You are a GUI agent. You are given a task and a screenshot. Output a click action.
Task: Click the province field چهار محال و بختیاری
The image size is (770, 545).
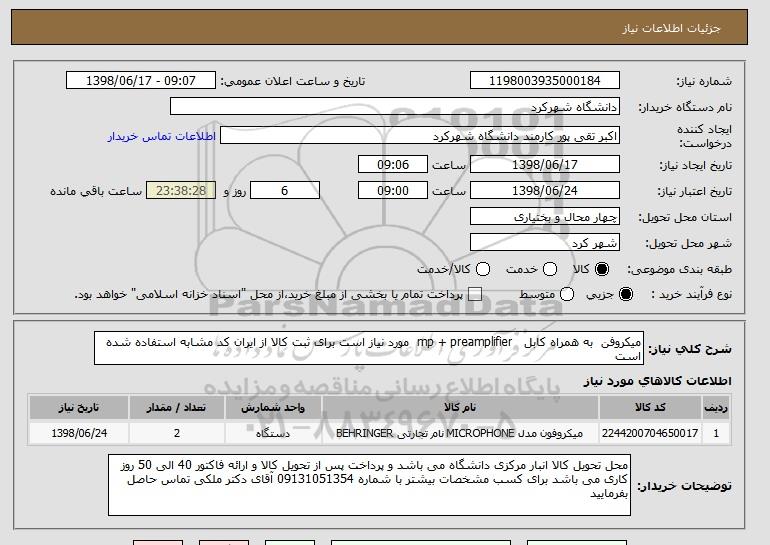click(545, 217)
